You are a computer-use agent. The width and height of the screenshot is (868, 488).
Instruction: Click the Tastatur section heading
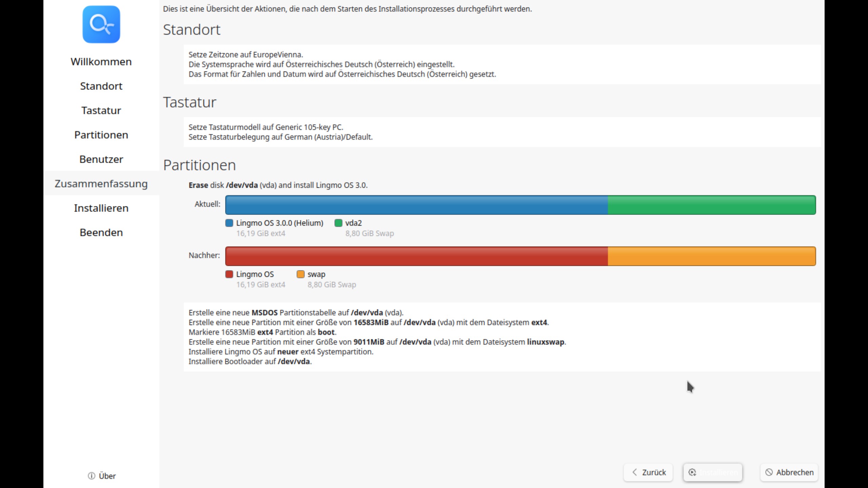pyautogui.click(x=190, y=102)
